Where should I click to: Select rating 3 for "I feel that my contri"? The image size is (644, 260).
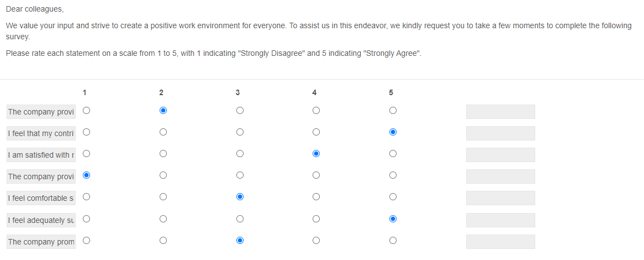[239, 132]
